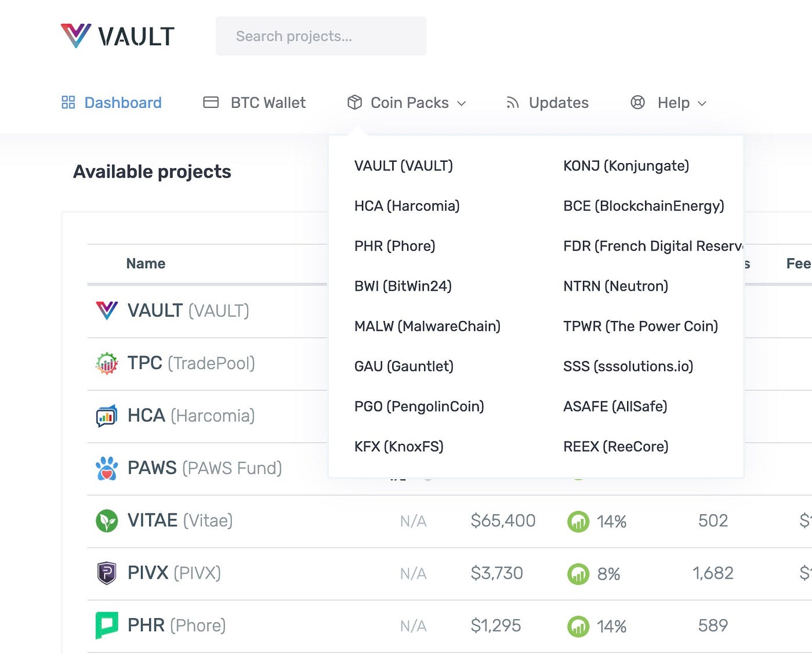The image size is (812, 654).
Task: Click the Updates feed icon
Action: pyautogui.click(x=512, y=103)
